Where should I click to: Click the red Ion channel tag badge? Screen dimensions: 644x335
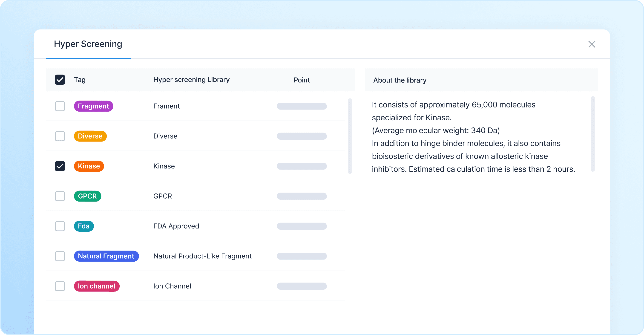tap(97, 286)
